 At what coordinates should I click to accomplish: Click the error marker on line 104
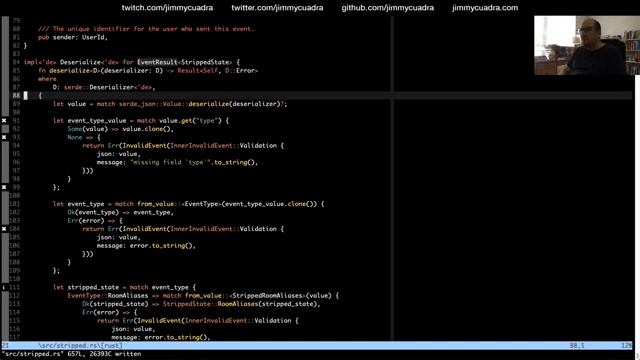coord(4,229)
